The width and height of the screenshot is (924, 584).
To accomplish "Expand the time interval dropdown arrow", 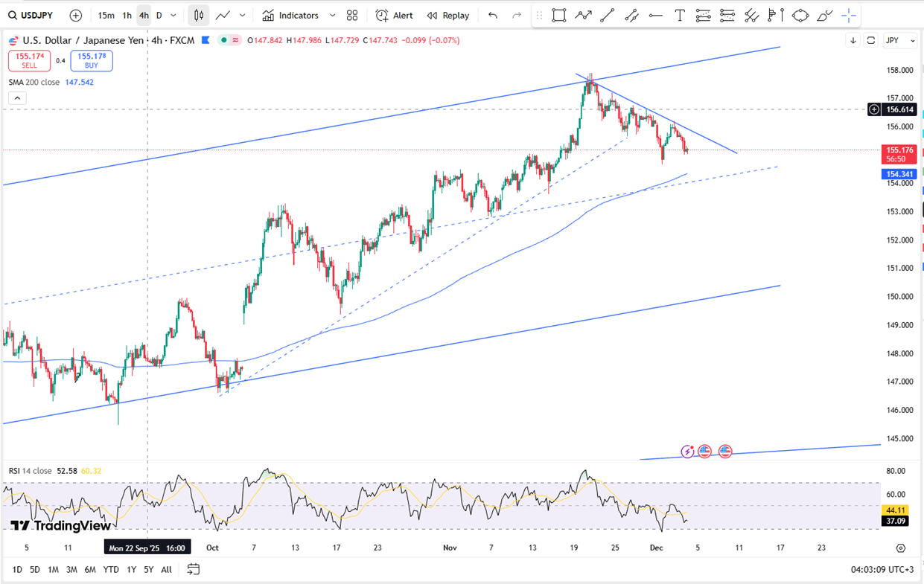I will (173, 16).
